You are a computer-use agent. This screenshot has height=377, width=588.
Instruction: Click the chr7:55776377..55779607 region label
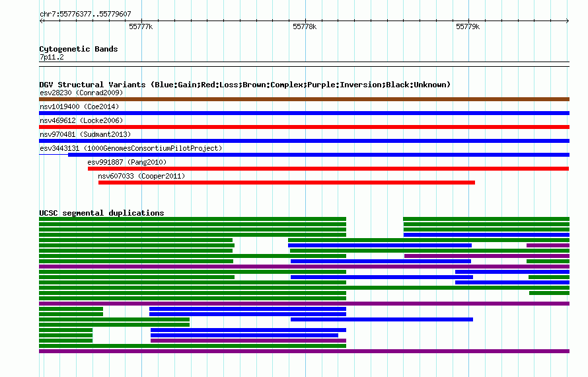[x=85, y=14]
